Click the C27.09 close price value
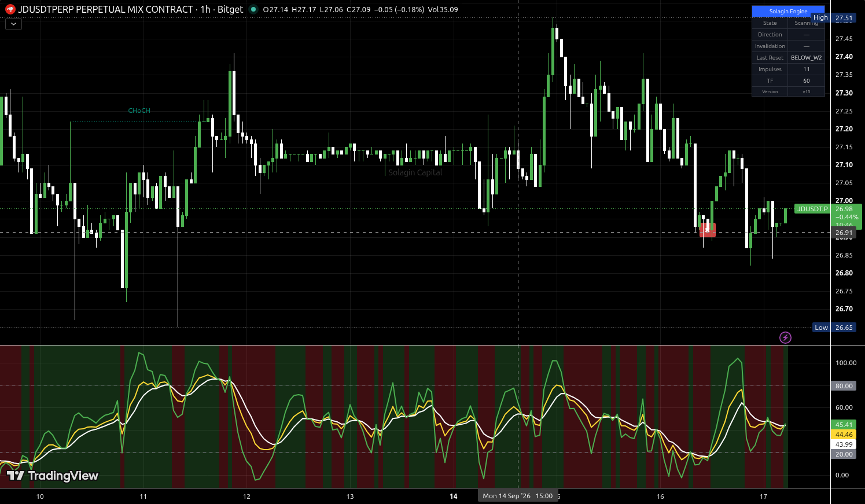The height and width of the screenshot is (504, 865). 358,10
